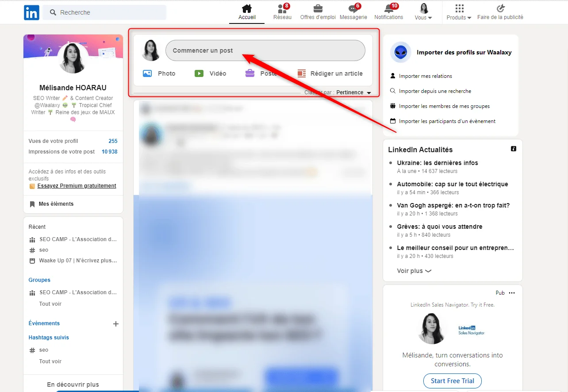Click Faire de la publicité

point(500,12)
